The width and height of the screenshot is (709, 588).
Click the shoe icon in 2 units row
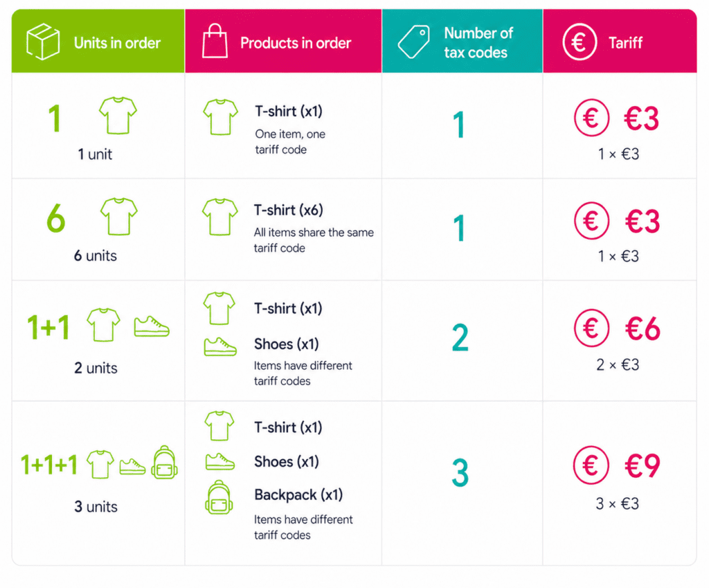tap(152, 326)
